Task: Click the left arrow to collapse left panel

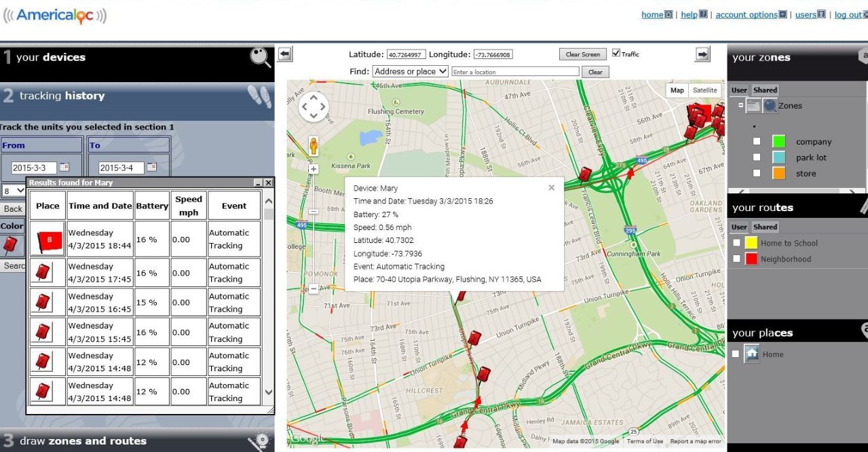Action: 284,55
